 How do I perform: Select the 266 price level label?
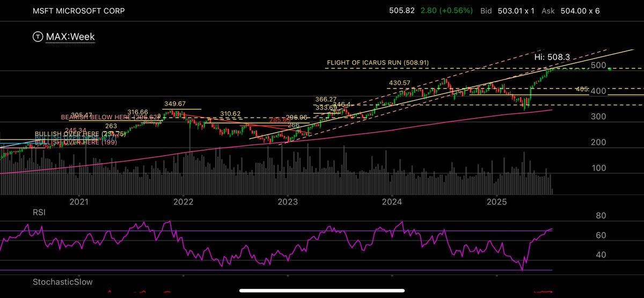pos(294,125)
